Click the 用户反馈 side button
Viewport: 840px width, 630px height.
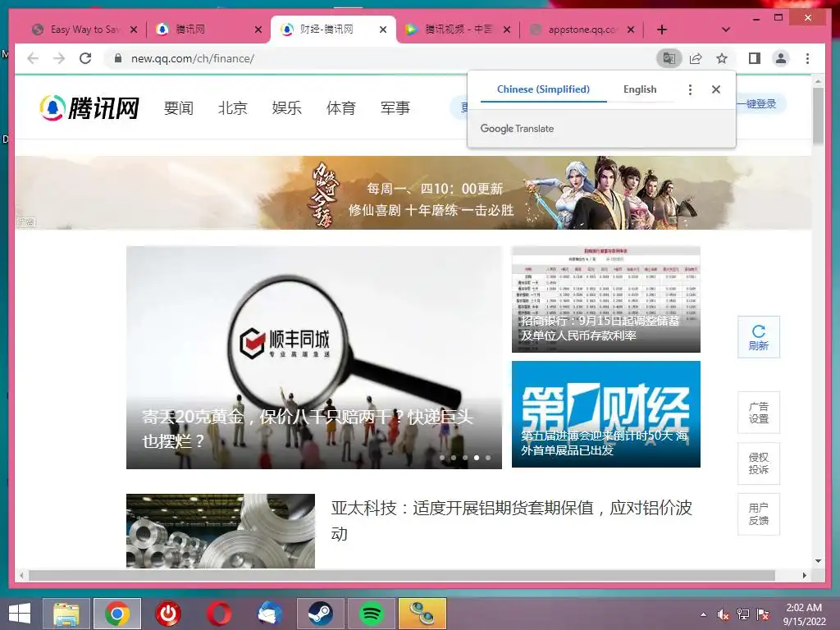pos(759,514)
